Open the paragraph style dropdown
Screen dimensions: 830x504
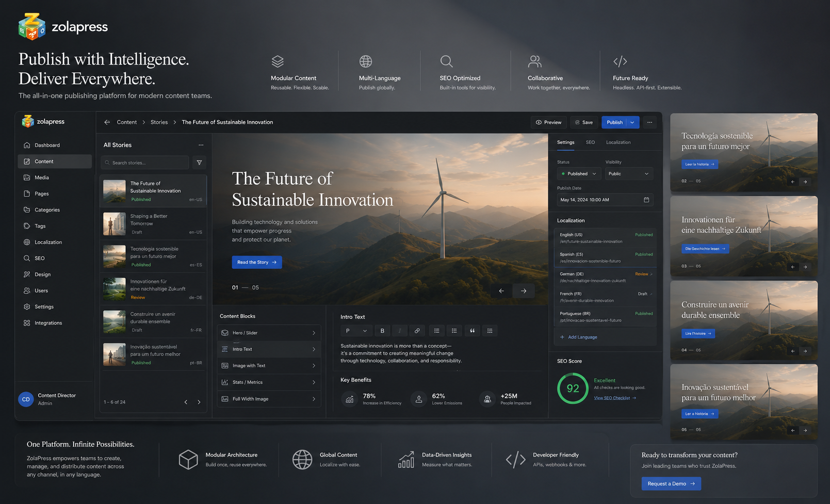[x=355, y=331]
